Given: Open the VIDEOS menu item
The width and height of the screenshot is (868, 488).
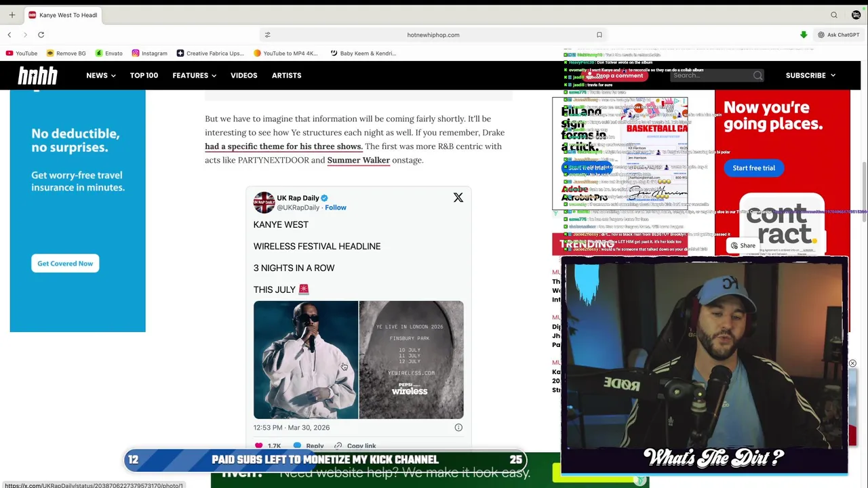Looking at the screenshot, I should click(243, 75).
